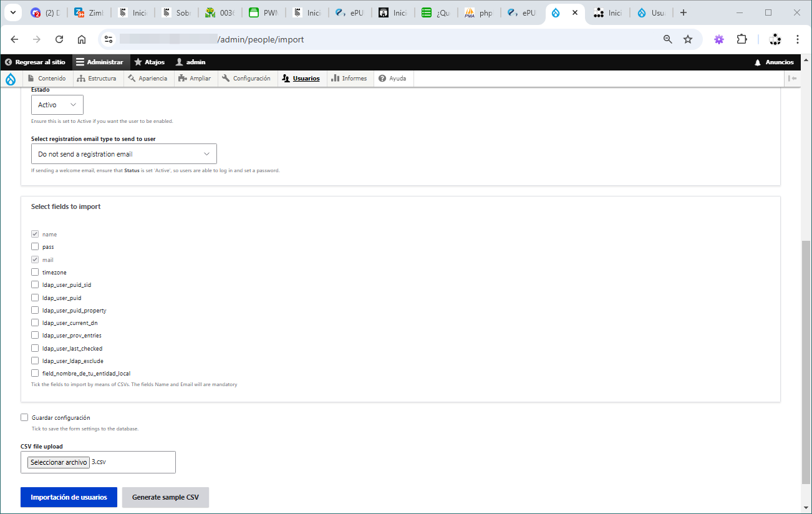This screenshot has width=812, height=514.
Task: Switch to the Zimbra tab
Action: (89, 12)
